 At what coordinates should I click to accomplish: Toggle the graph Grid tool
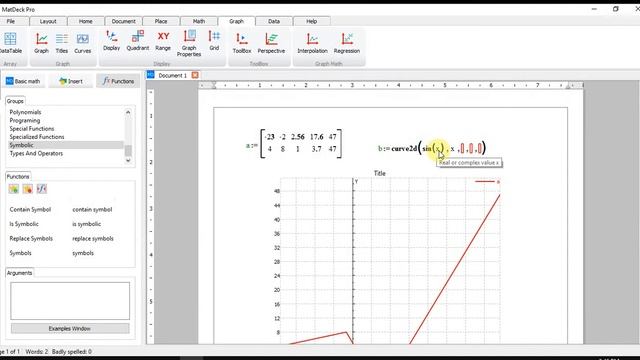pos(214,41)
